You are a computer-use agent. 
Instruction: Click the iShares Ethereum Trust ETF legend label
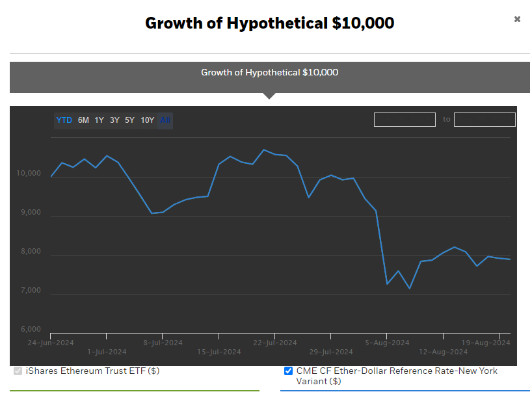pyautogui.click(x=92, y=371)
